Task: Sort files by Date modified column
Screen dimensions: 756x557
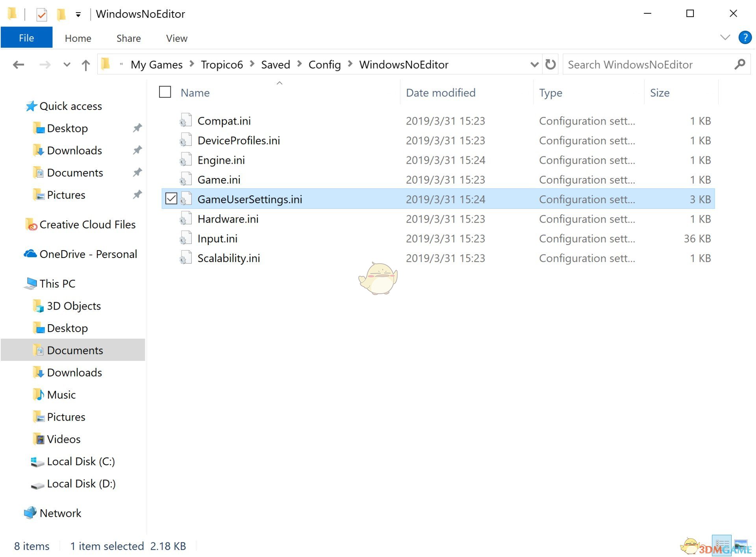Action: point(441,93)
